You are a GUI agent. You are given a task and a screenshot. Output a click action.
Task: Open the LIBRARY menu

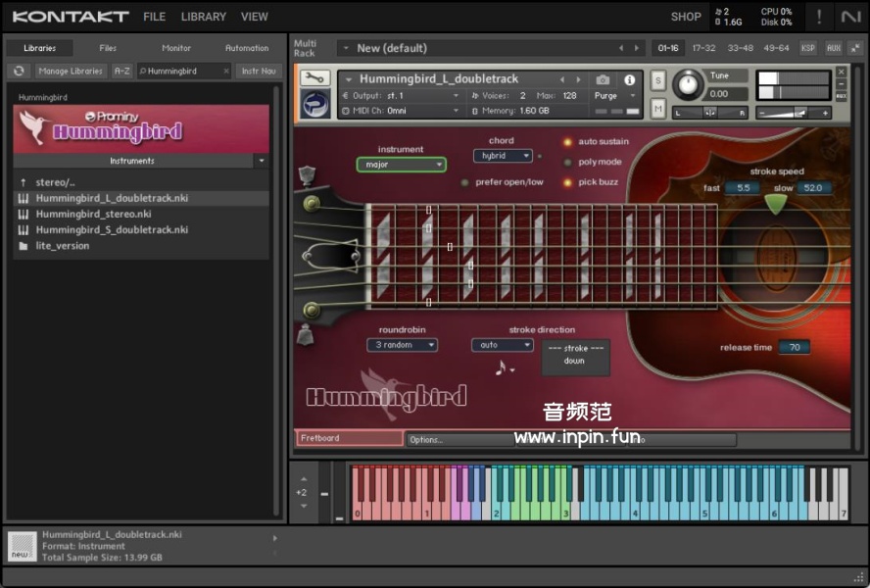[203, 17]
